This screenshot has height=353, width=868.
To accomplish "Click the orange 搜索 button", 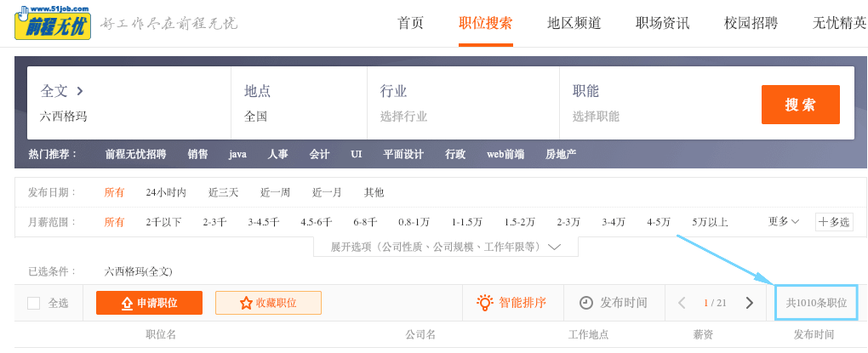I will 800,105.
